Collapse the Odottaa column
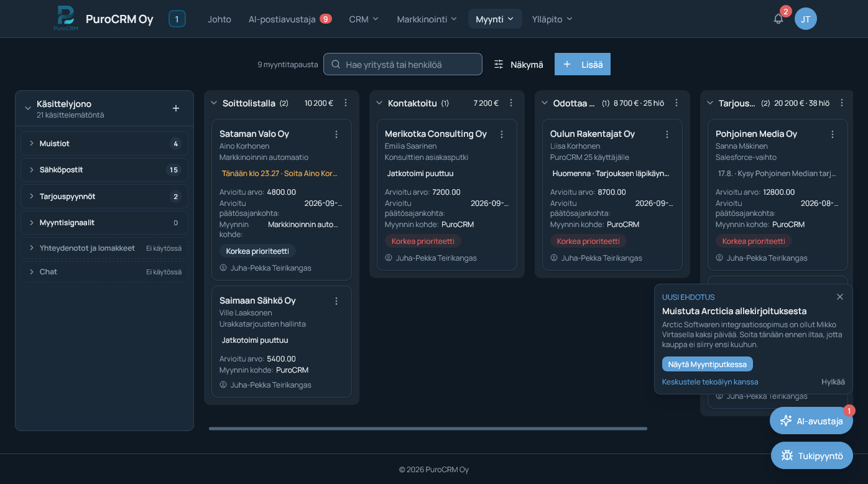 [x=545, y=103]
